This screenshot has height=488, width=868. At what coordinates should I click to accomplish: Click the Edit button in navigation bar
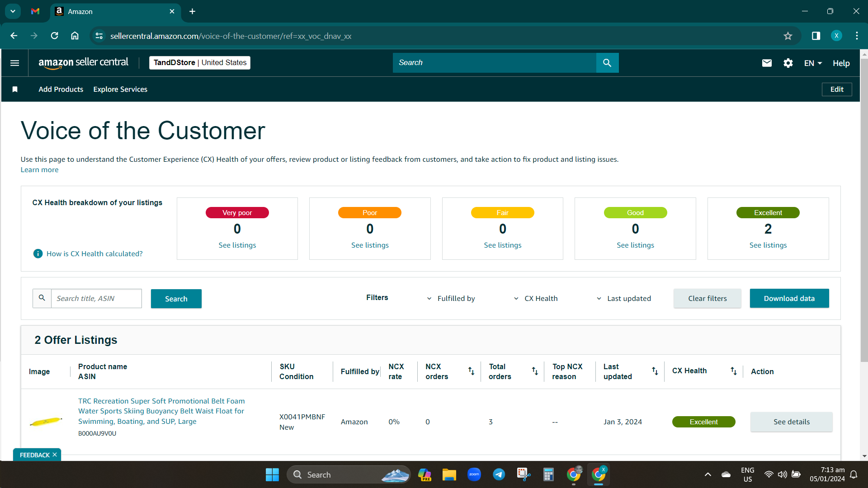(x=836, y=89)
